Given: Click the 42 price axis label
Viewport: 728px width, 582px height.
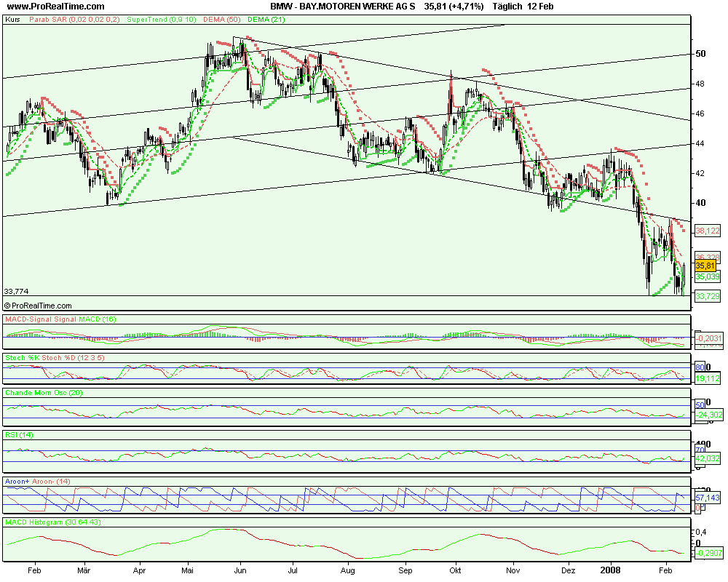Looking at the screenshot, I should coord(700,173).
